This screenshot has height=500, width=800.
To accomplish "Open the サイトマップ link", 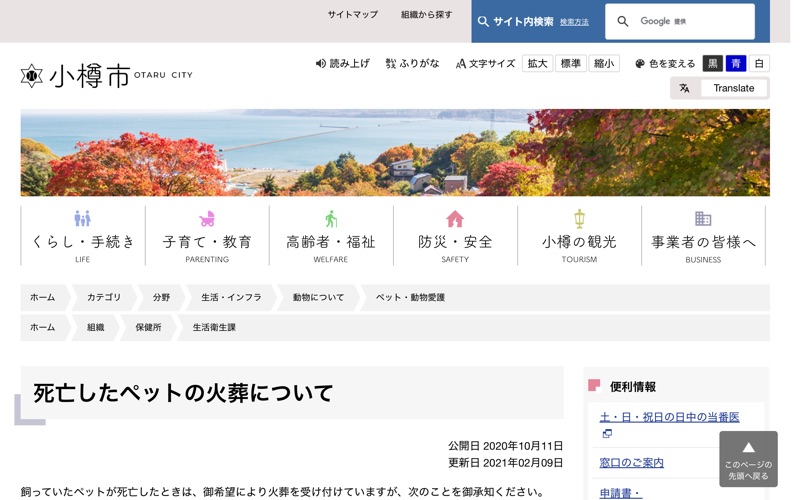I will pos(353,14).
